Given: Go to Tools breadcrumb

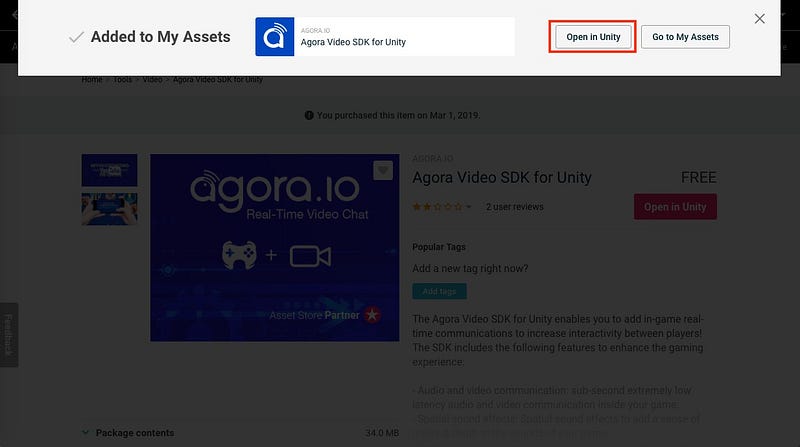Looking at the screenshot, I should (122, 80).
